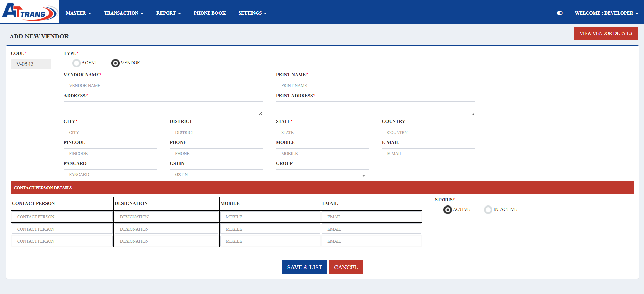
Task: Open the Master dropdown menu
Action: pyautogui.click(x=78, y=13)
